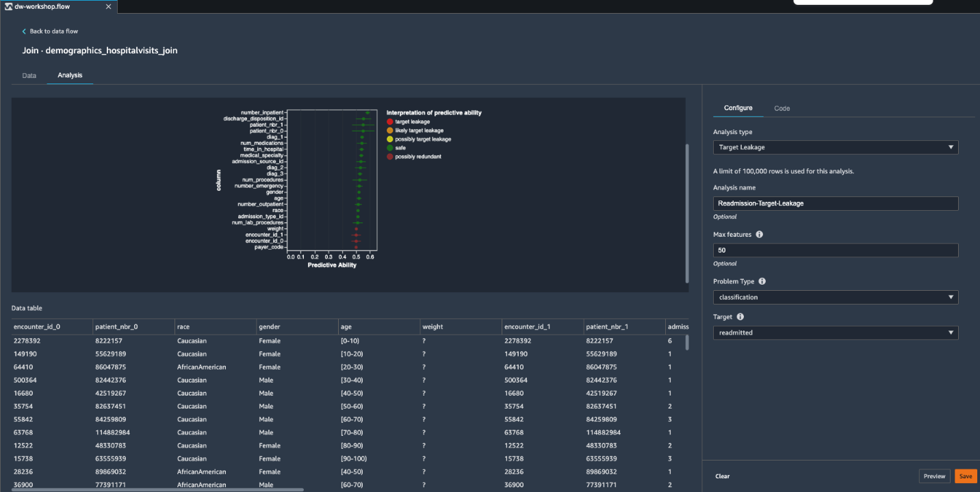
Task: Open the Target readmitted dropdown
Action: [x=835, y=333]
